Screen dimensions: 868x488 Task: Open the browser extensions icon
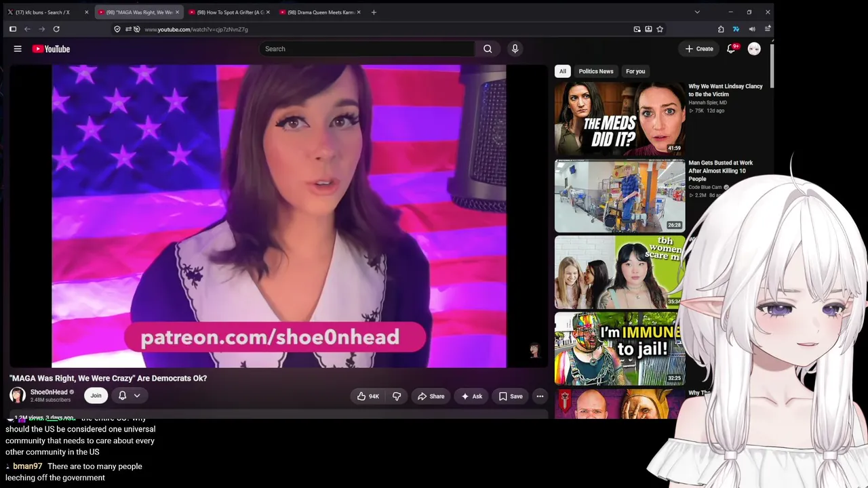click(721, 29)
